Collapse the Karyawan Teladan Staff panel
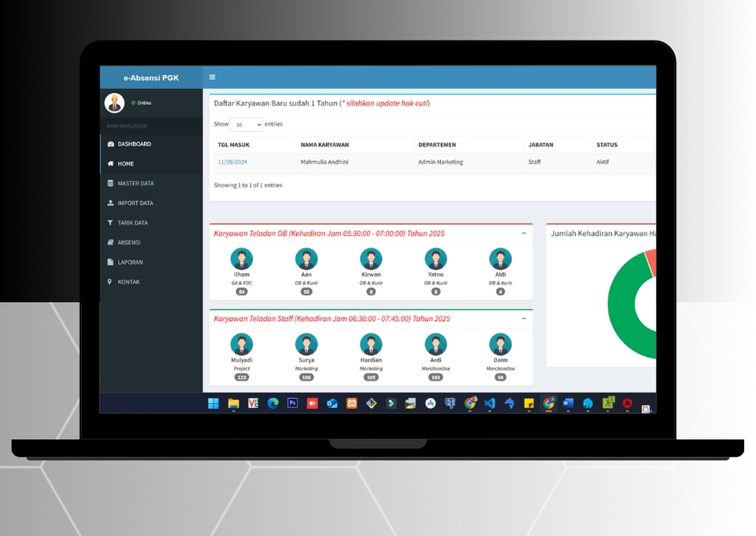The image size is (756, 536). tap(524, 318)
